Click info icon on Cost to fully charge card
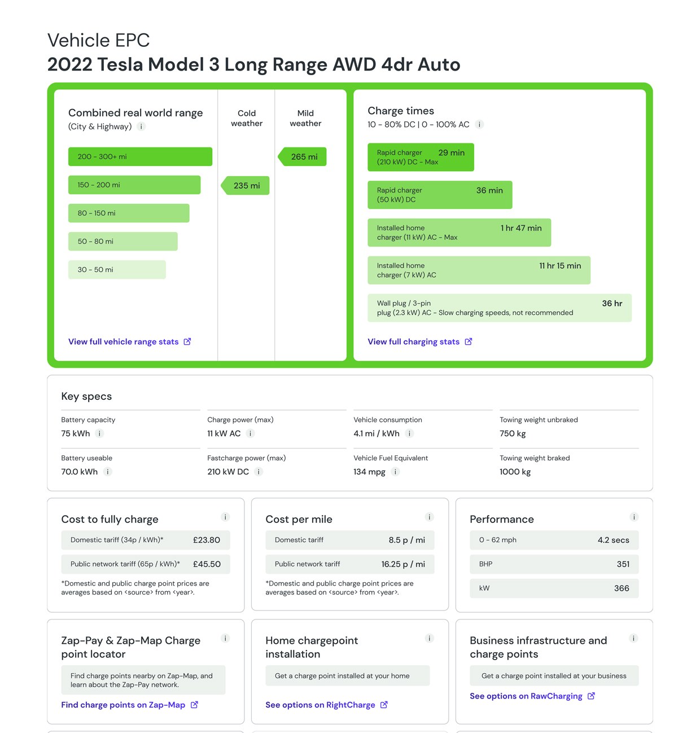Image resolution: width=700 pixels, height=733 pixels. pyautogui.click(x=225, y=517)
